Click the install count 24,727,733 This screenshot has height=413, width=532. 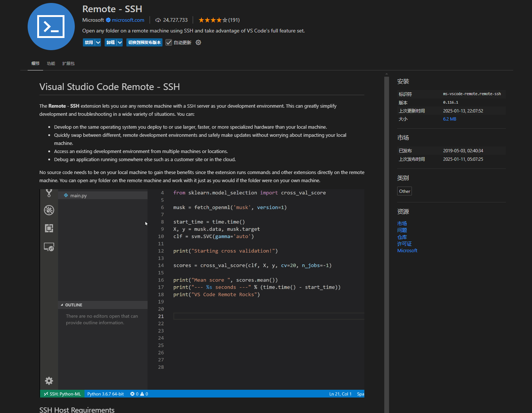pos(175,20)
